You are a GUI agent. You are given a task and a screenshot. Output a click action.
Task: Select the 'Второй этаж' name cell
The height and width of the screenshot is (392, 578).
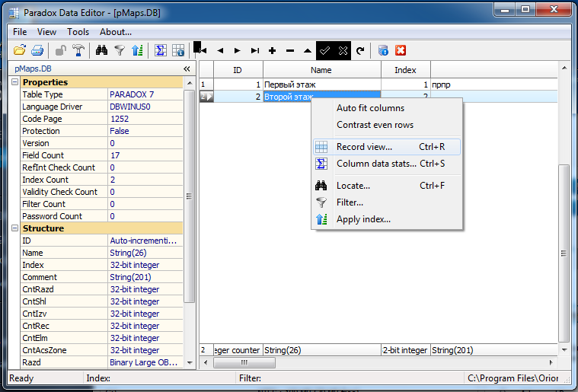click(x=322, y=97)
